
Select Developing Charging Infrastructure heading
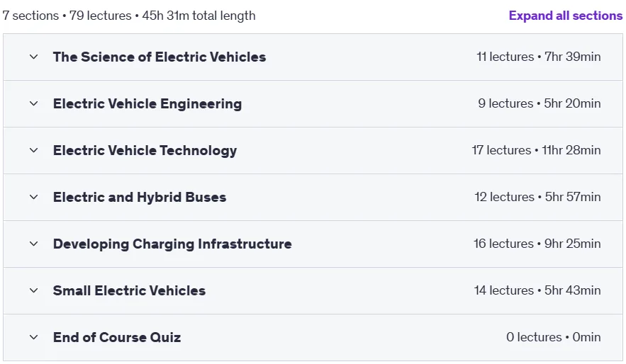[172, 244]
